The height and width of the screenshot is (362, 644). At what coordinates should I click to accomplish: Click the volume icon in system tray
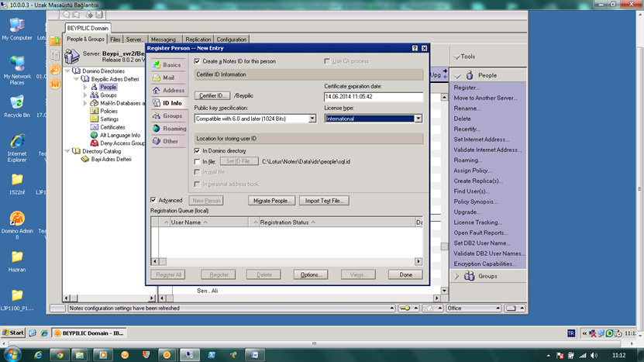(594, 356)
